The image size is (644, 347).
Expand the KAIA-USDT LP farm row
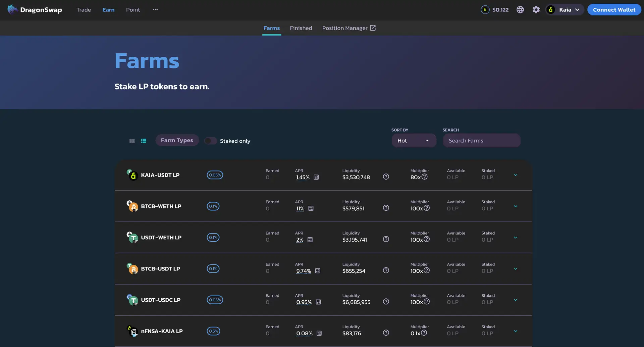pyautogui.click(x=515, y=175)
